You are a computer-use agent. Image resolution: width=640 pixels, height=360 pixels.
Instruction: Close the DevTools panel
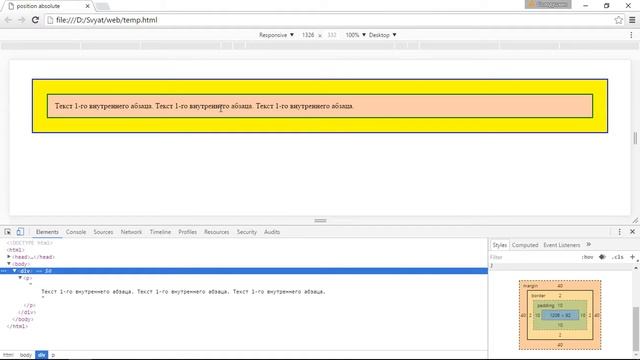click(x=632, y=231)
